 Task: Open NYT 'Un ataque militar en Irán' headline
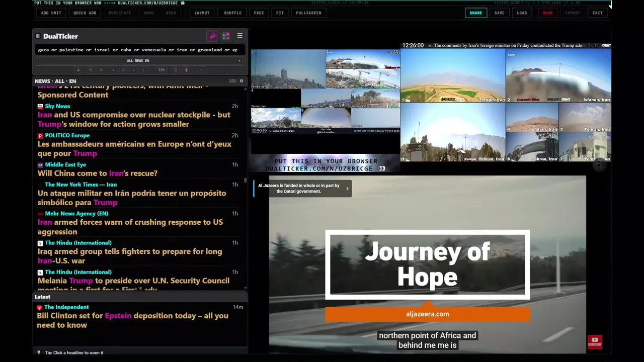click(132, 198)
